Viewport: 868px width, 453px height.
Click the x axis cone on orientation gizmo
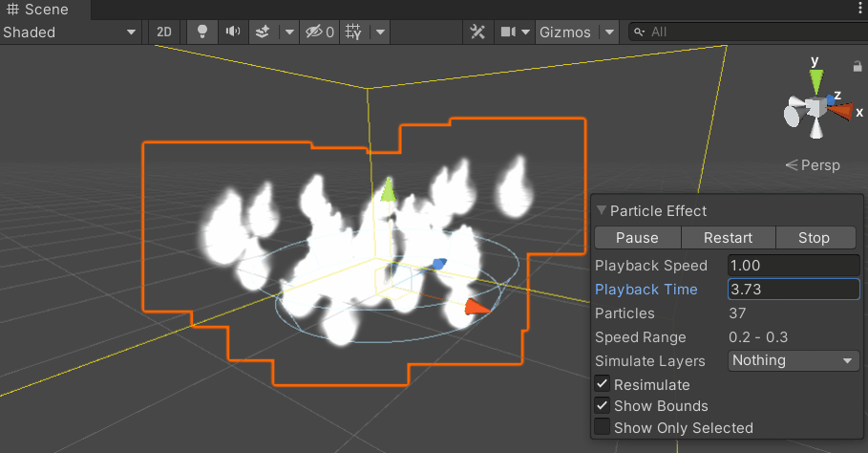click(x=841, y=112)
